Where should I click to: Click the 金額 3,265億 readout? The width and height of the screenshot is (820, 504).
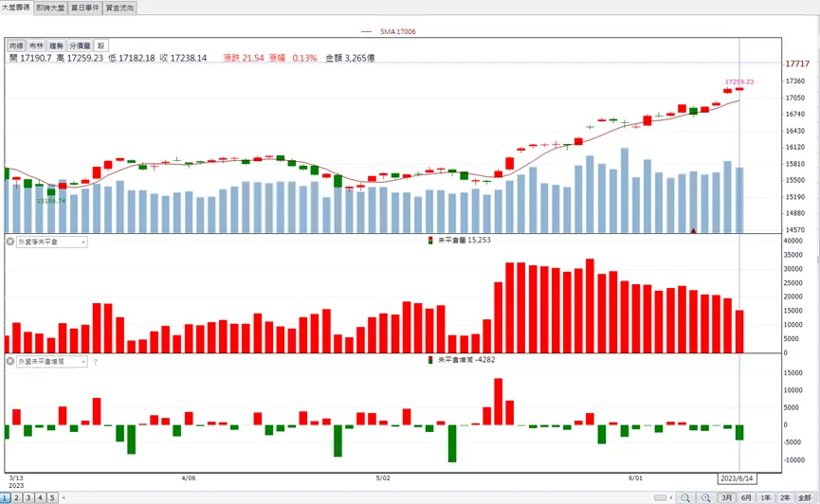(350, 58)
